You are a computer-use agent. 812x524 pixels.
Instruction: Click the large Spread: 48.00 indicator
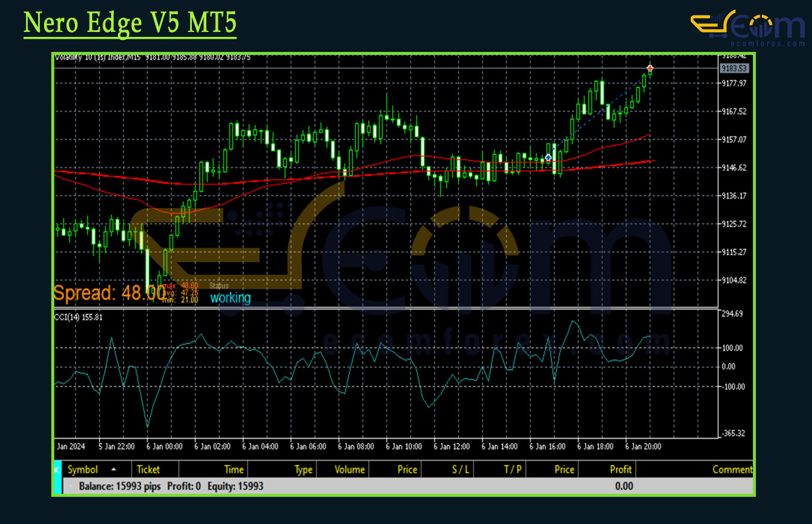point(109,293)
